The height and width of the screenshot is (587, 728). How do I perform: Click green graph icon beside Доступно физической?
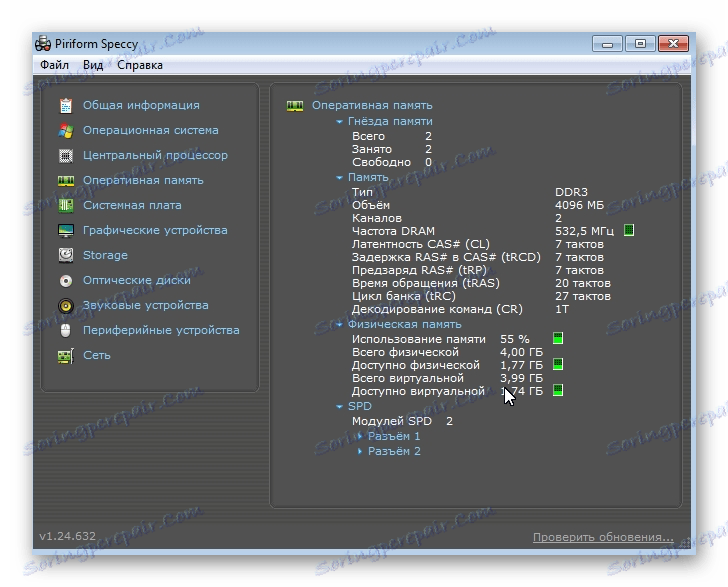[558, 365]
